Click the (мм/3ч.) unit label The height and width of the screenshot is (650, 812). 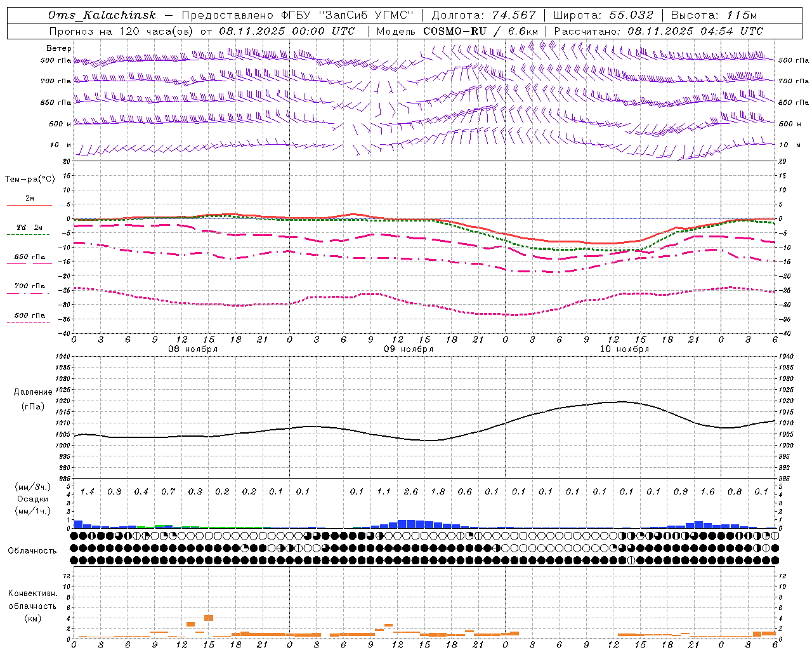click(33, 487)
